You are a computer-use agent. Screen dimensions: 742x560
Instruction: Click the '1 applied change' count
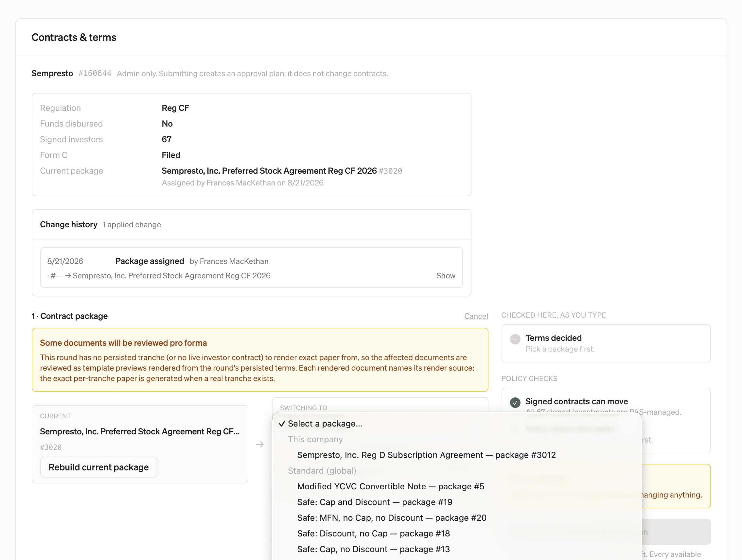pyautogui.click(x=132, y=225)
